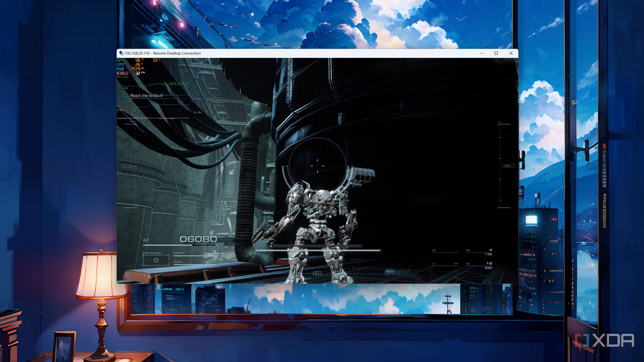
Task: Click the Framerate graph line
Action: (x=153, y=118)
